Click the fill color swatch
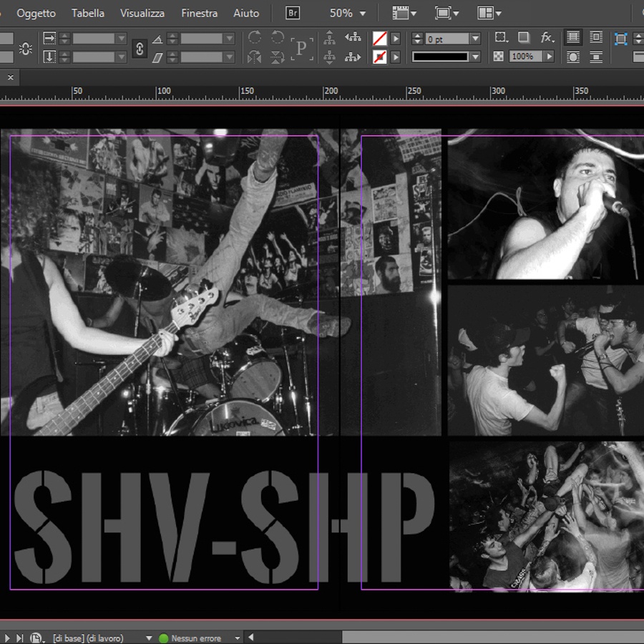 379,39
